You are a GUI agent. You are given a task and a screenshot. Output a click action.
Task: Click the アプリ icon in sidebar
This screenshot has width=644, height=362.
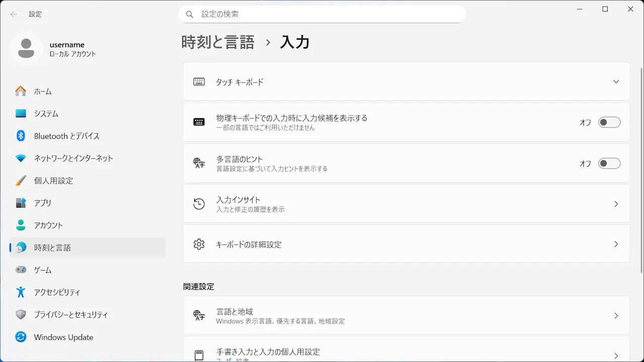pyautogui.click(x=21, y=203)
